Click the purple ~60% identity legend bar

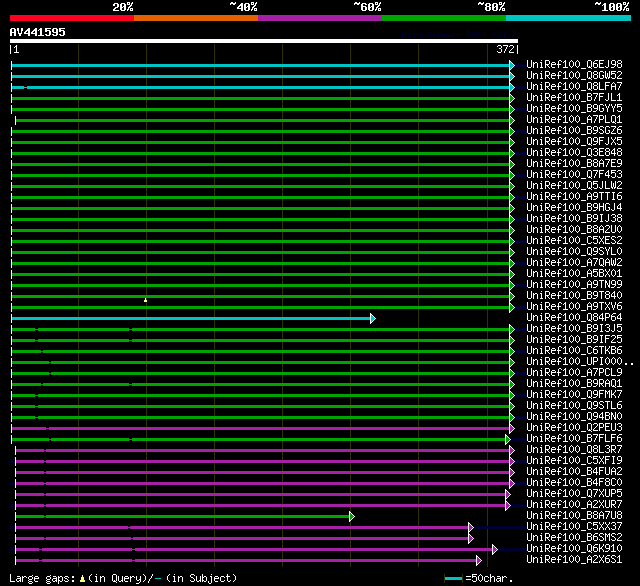tap(319, 18)
